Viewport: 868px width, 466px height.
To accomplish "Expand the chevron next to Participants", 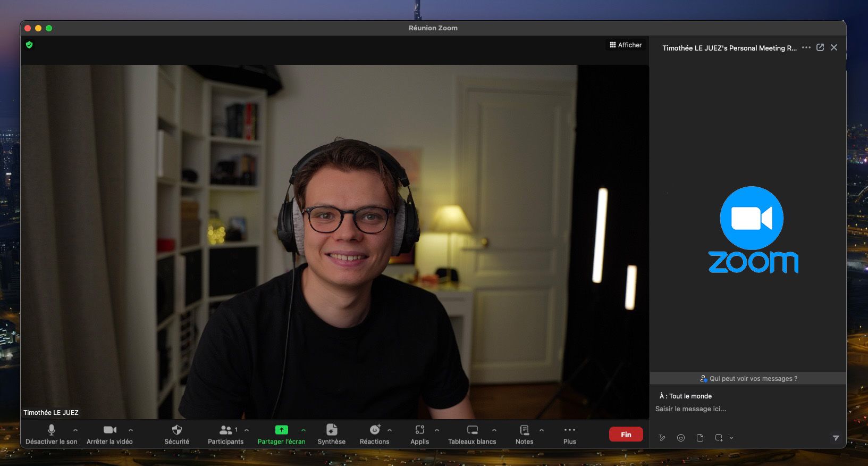I will (x=247, y=430).
